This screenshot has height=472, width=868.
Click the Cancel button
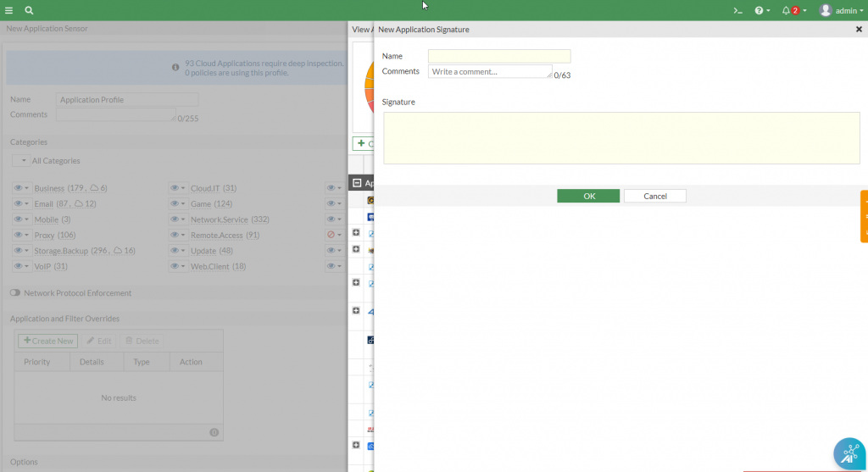(654, 196)
